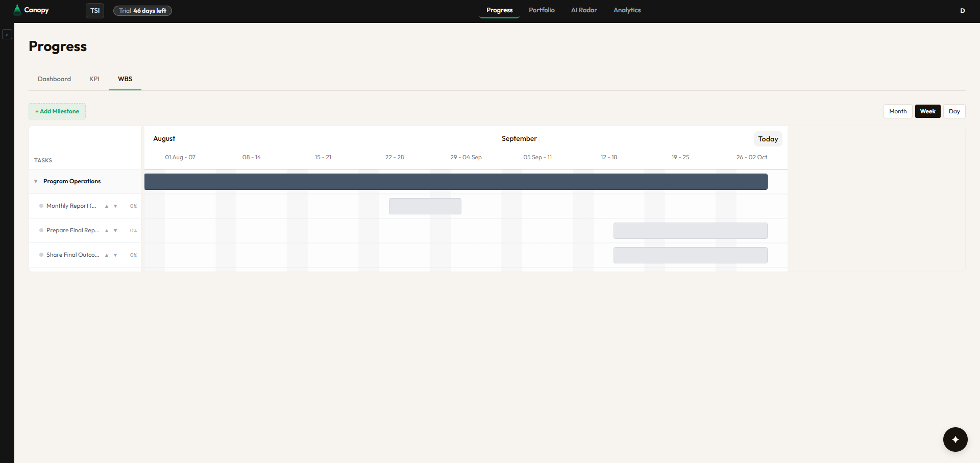Image resolution: width=980 pixels, height=463 pixels.
Task: Click the Monthly Report status dot
Action: [41, 206]
